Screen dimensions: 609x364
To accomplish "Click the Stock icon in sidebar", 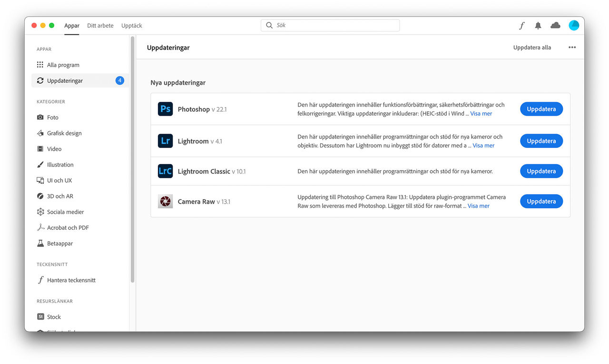I will pos(40,316).
